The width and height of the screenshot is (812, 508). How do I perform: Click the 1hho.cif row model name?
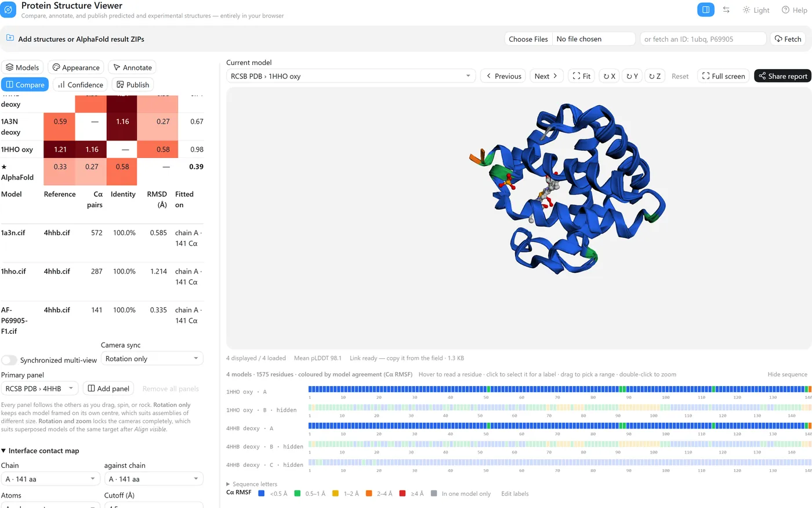tap(13, 271)
